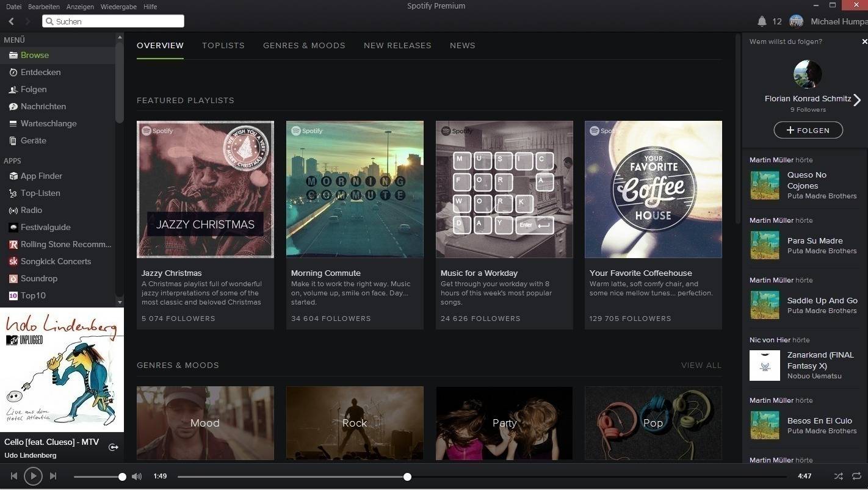This screenshot has width=868, height=490.
Task: Open the Pop genre tile
Action: 653,423
